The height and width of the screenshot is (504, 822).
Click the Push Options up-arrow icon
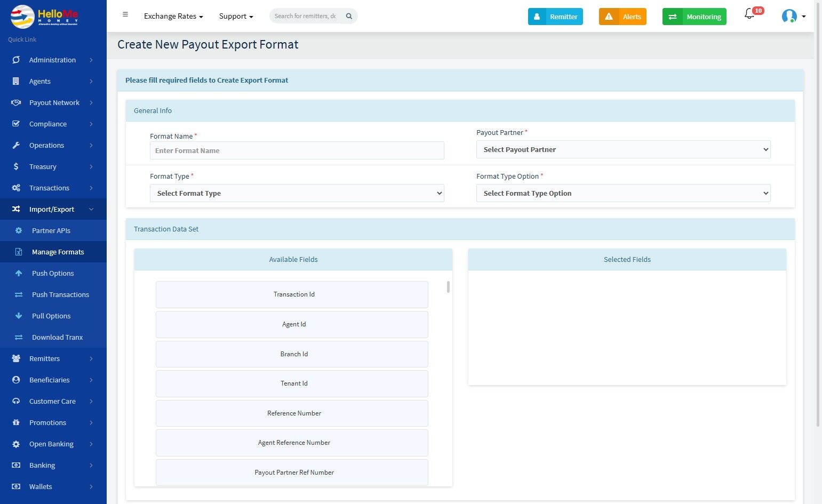19,273
